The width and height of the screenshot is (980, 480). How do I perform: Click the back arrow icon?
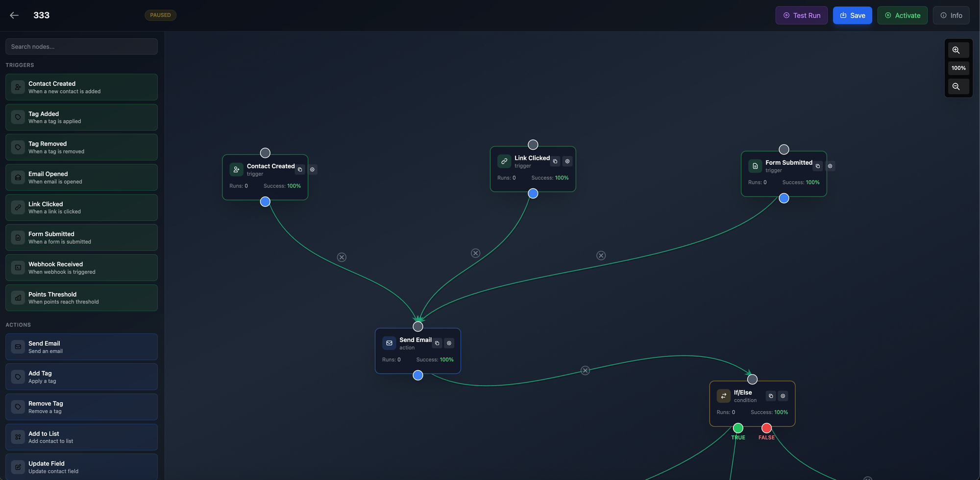pos(14,15)
